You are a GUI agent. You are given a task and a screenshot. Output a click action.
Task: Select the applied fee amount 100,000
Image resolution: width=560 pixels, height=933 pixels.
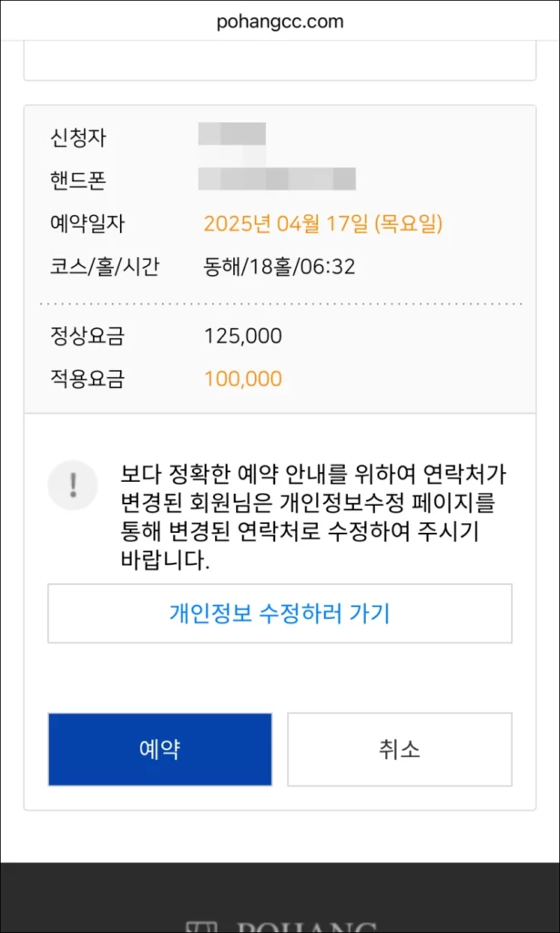243,379
